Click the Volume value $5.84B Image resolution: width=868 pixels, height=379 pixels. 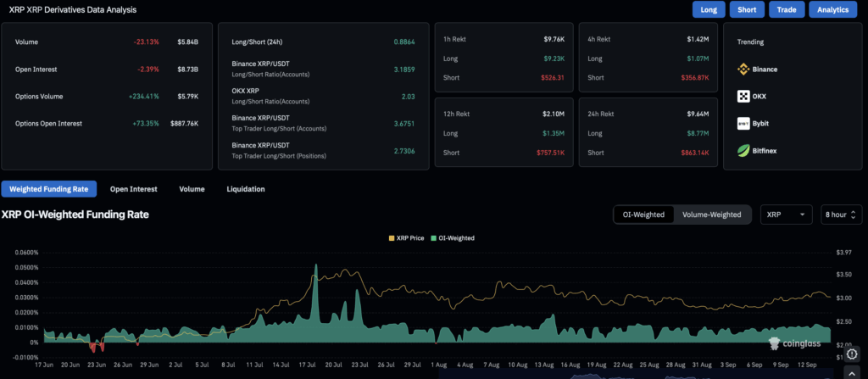[x=187, y=42]
